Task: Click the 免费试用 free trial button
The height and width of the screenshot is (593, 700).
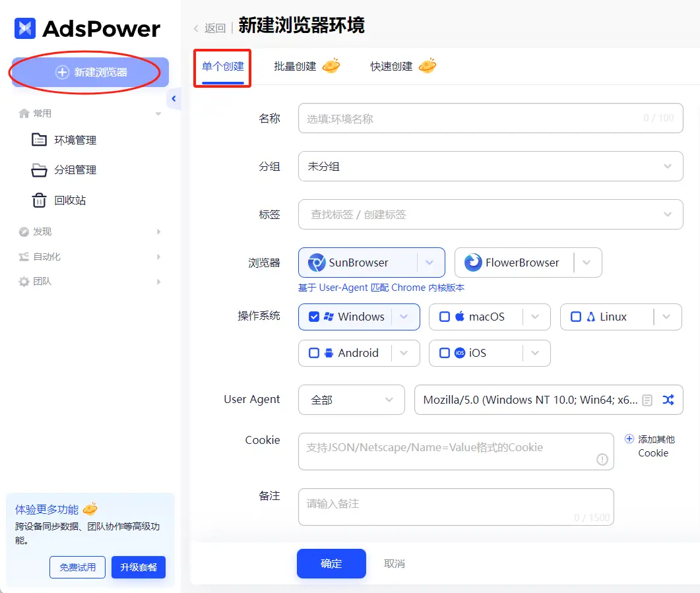Action: click(77, 567)
